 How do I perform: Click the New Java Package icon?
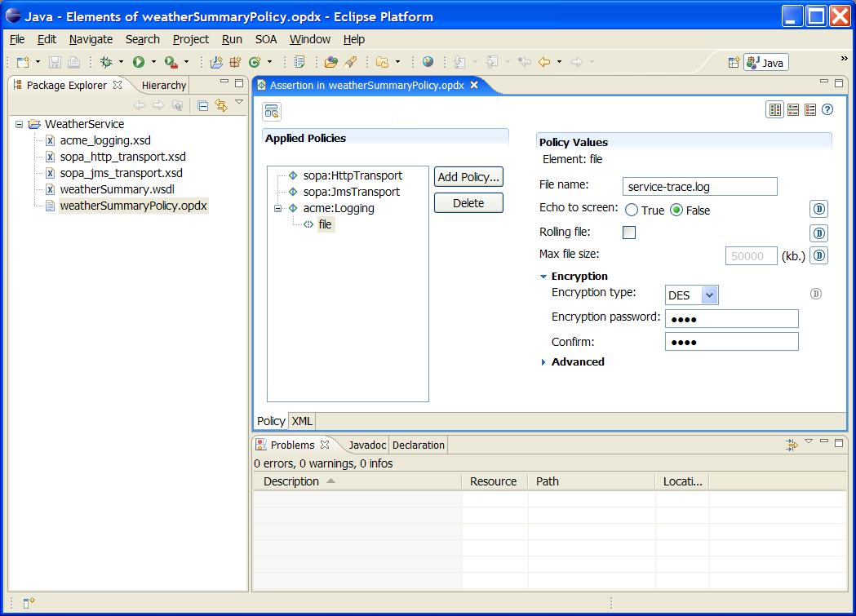point(235,62)
